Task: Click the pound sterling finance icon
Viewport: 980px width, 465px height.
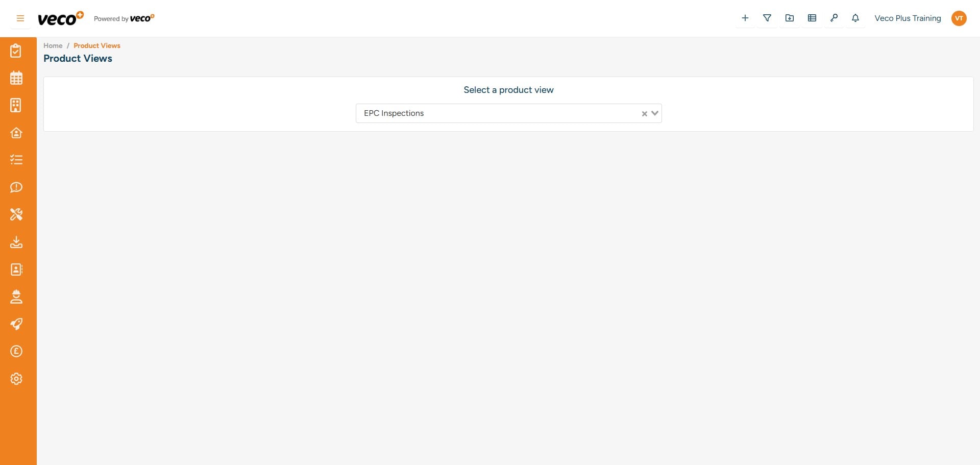Action: point(16,351)
